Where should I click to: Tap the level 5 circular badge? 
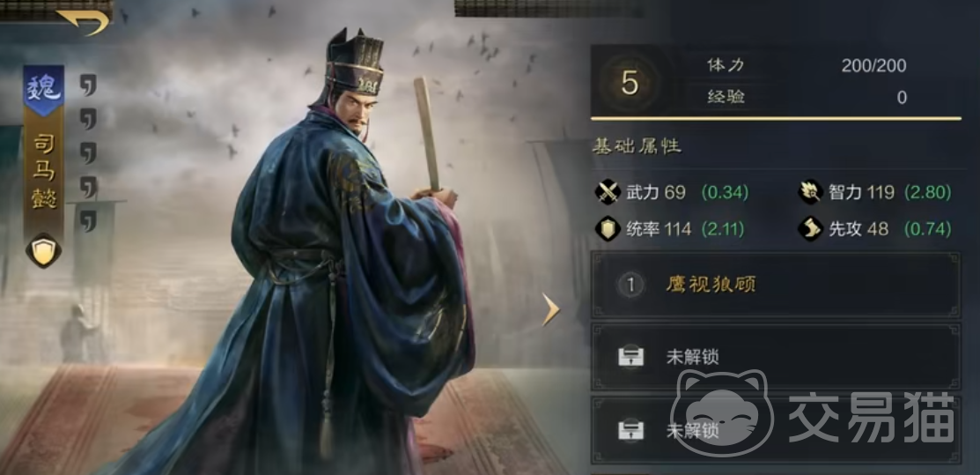[x=630, y=84]
